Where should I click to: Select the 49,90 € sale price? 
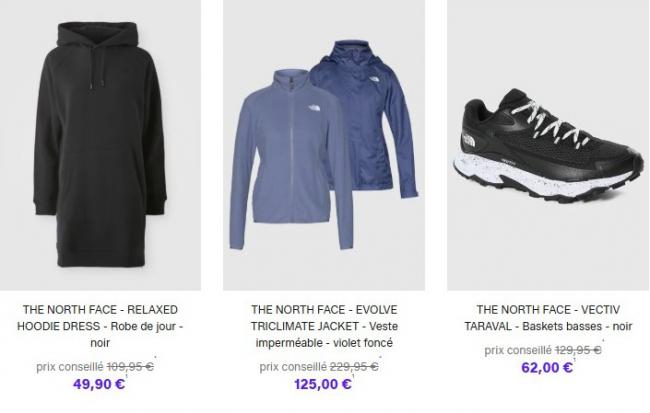98,384
